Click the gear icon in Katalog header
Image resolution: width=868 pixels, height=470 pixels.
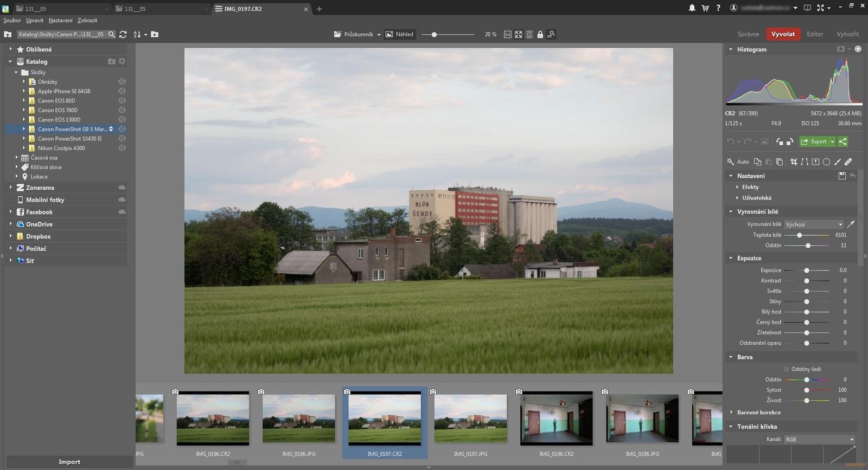click(122, 61)
